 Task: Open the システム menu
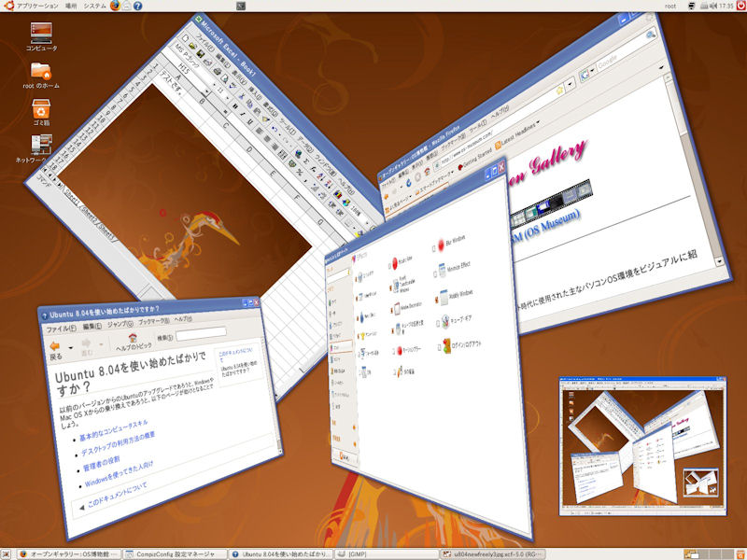coord(95,6)
